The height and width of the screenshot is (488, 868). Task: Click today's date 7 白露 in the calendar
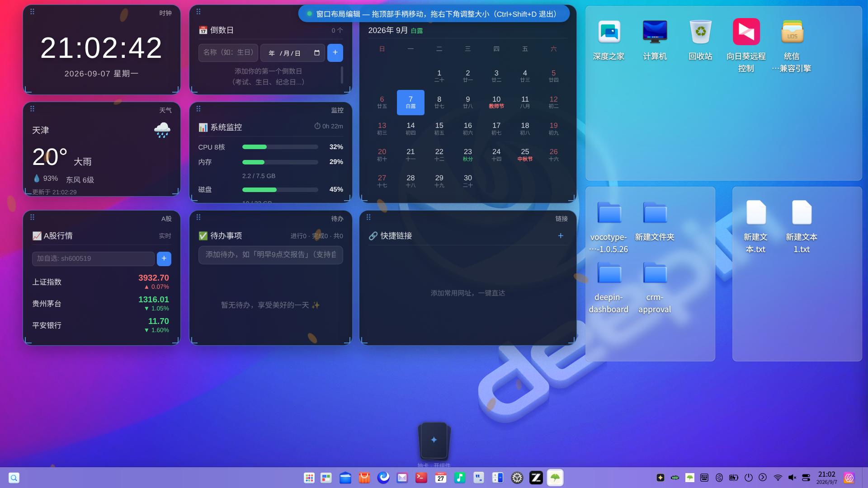point(410,102)
